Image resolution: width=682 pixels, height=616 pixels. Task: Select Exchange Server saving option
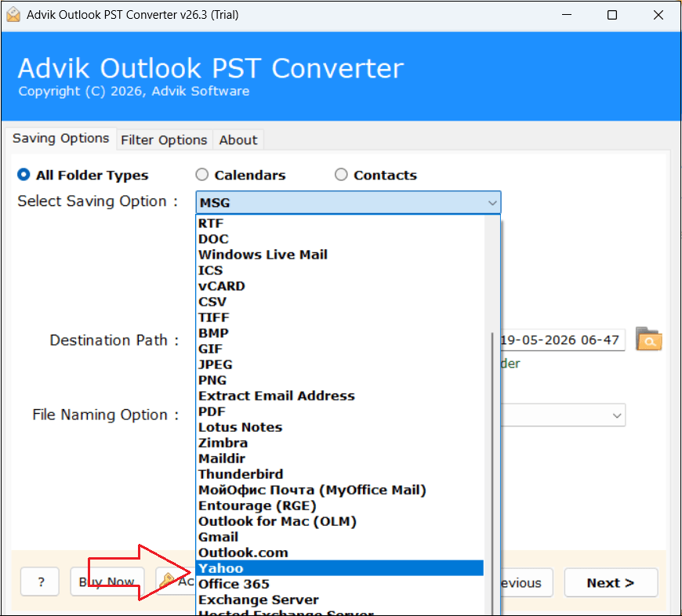[340, 600]
